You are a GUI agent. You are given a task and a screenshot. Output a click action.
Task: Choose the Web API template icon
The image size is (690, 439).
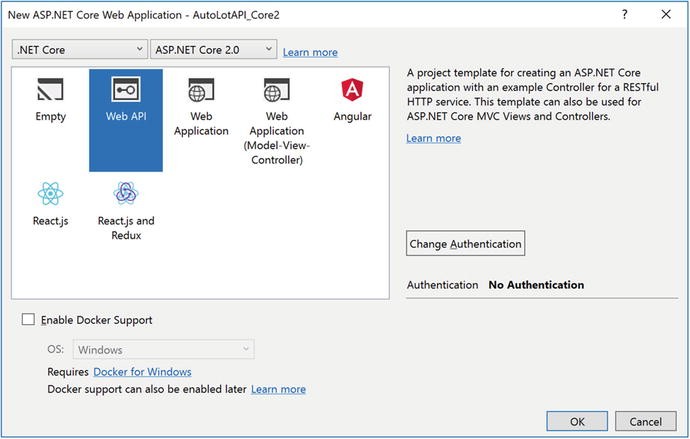(126, 89)
